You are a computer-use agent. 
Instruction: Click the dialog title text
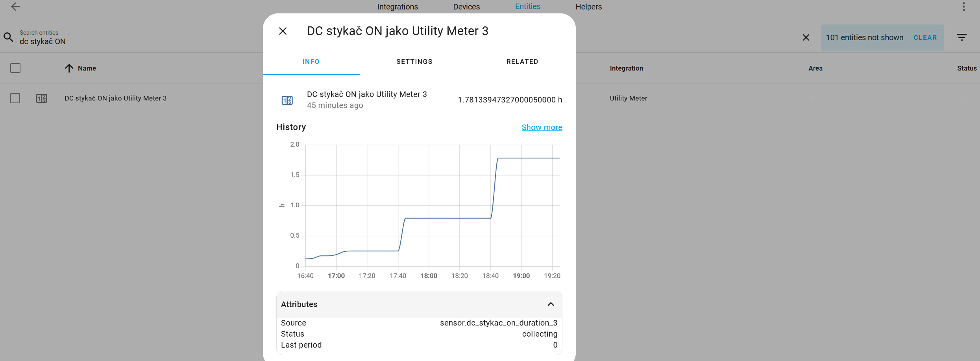[x=398, y=31]
